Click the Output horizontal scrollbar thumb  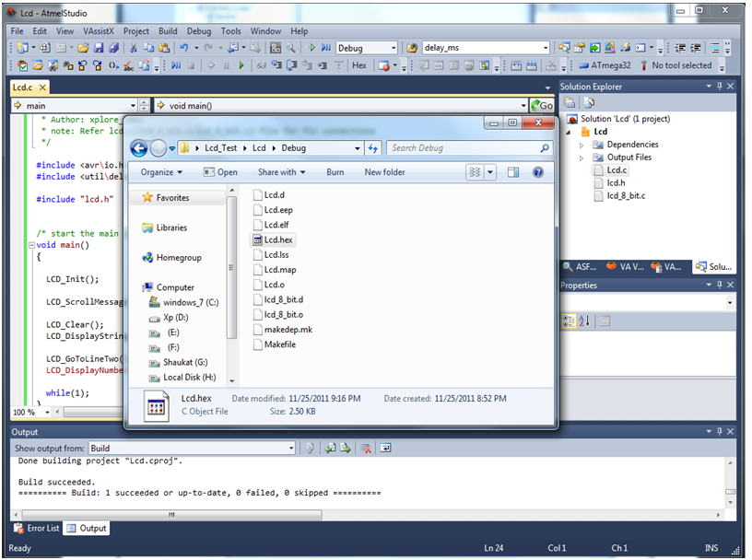(x=171, y=515)
